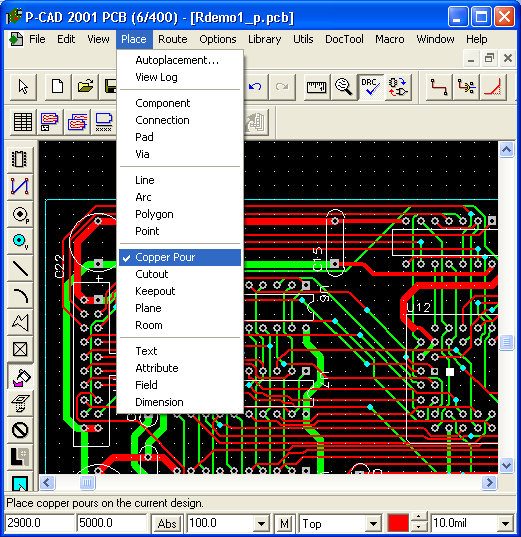521x537 pixels.
Task: Open the Route menu
Action: tap(173, 39)
